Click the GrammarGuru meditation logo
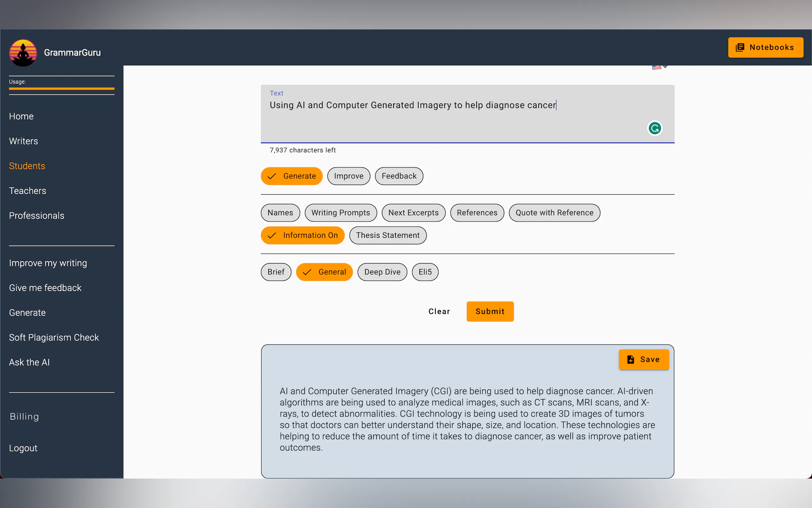Image resolution: width=812 pixels, height=508 pixels. (23, 53)
